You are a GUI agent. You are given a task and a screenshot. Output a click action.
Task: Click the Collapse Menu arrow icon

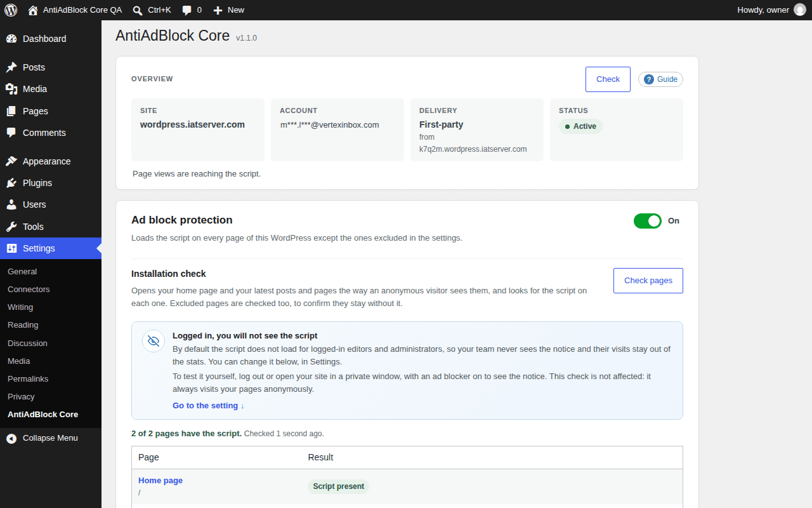click(x=11, y=438)
